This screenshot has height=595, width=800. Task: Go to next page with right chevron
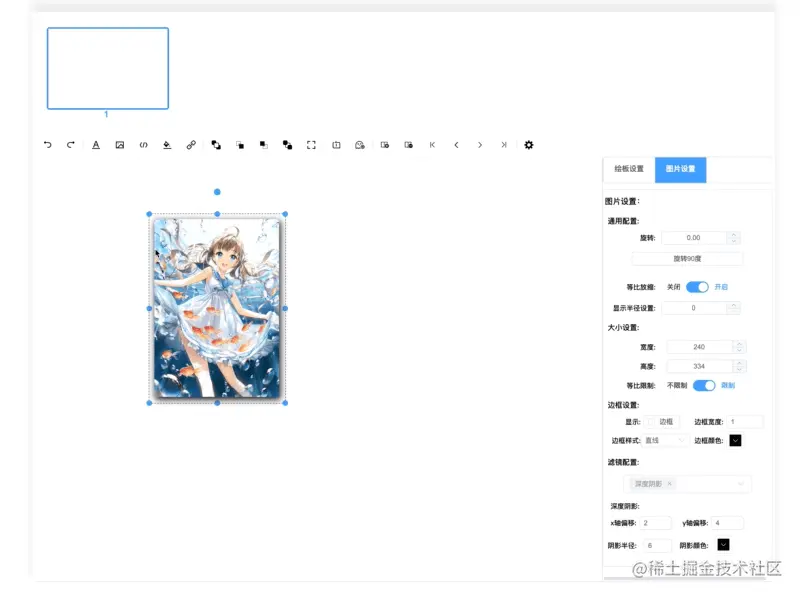tap(480, 145)
